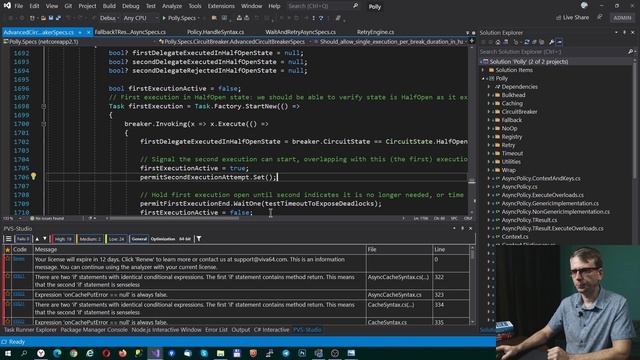Click the lightbulb quick actions icon on line 1706
The image size is (640, 360).
coord(33,176)
